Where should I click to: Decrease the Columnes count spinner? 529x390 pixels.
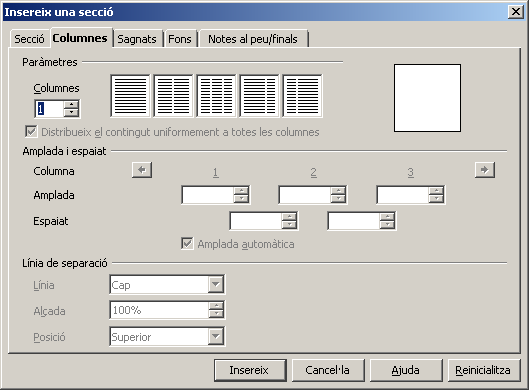pyautogui.click(x=71, y=113)
